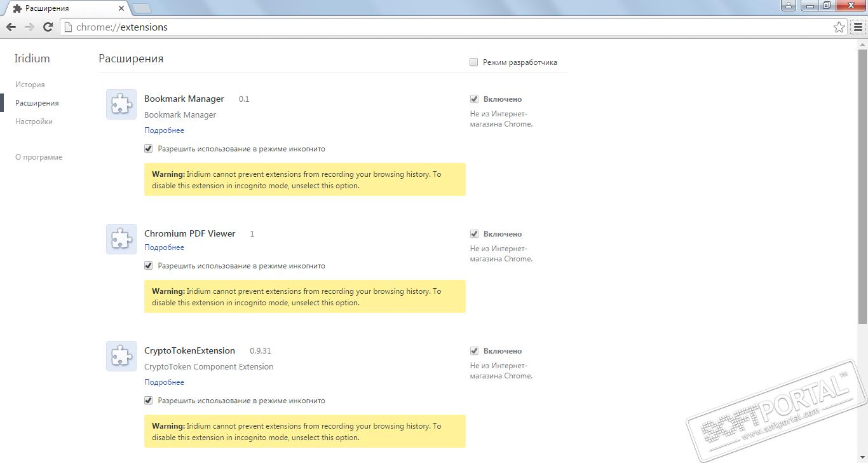Click the CryptoToken Component Extension description
The width and height of the screenshot is (868, 463).
[209, 367]
